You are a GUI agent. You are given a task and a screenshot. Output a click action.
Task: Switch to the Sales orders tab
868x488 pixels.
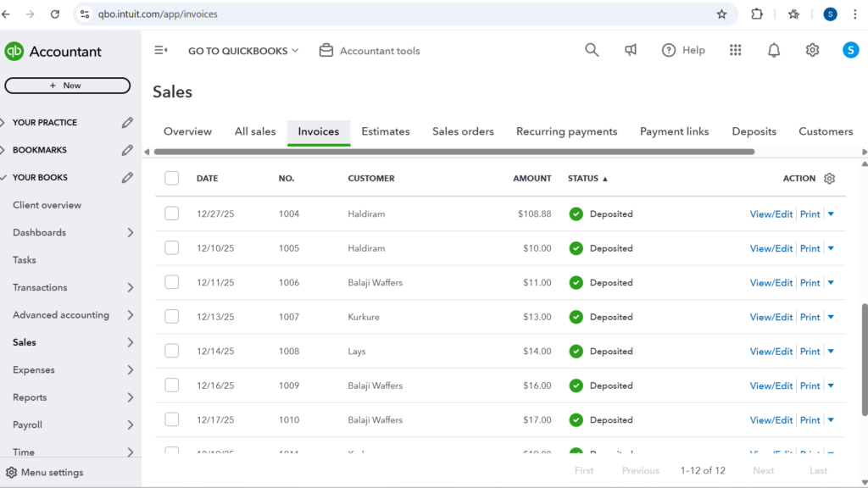[463, 131]
